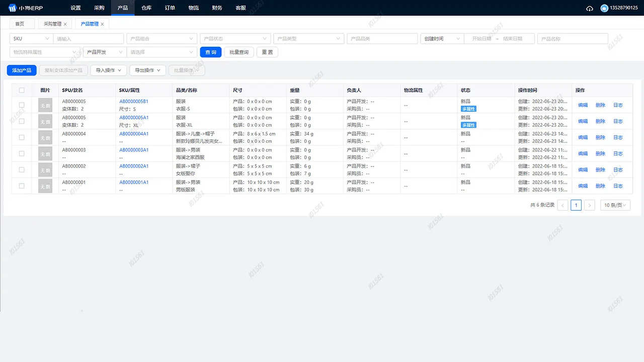Open the 编辑 link for product AB0000005

click(582, 105)
